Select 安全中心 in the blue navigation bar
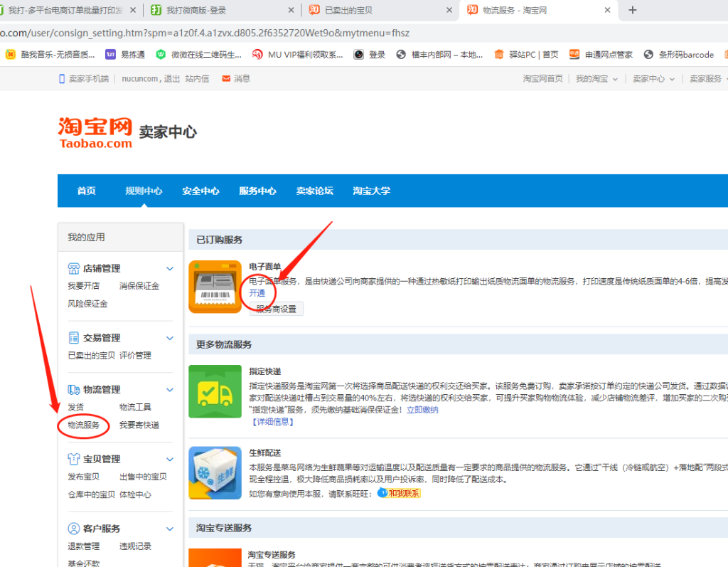Viewport: 728px width, 567px height. click(200, 191)
